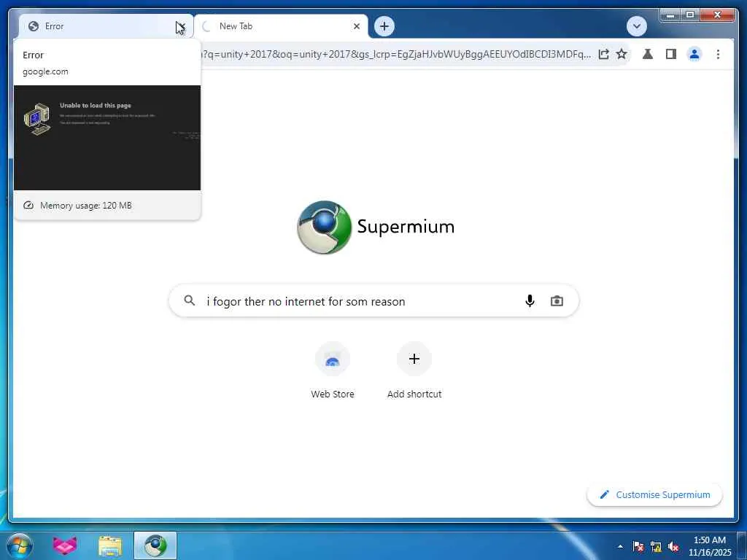Click the Action Center flag tray icon
The width and height of the screenshot is (747, 560).
coord(638,546)
